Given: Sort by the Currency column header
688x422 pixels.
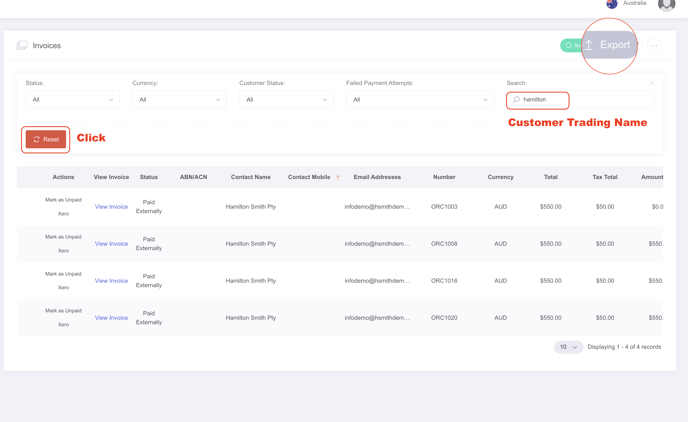Looking at the screenshot, I should pos(501,177).
